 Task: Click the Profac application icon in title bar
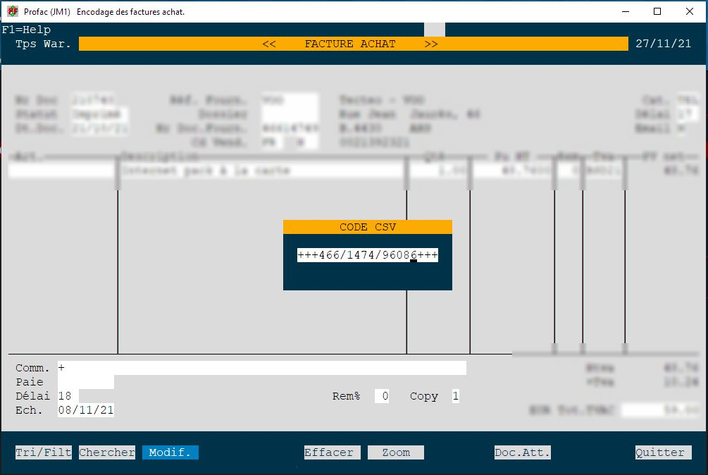click(x=10, y=10)
